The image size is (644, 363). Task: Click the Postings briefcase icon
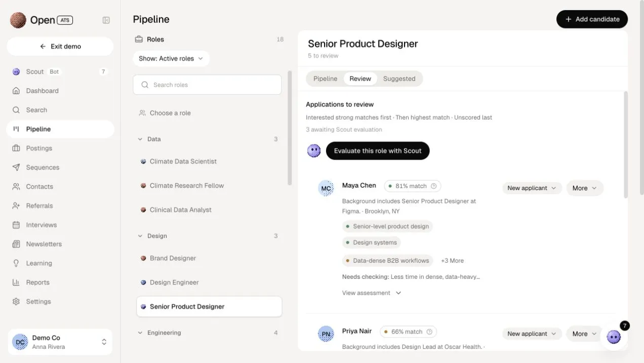click(16, 149)
